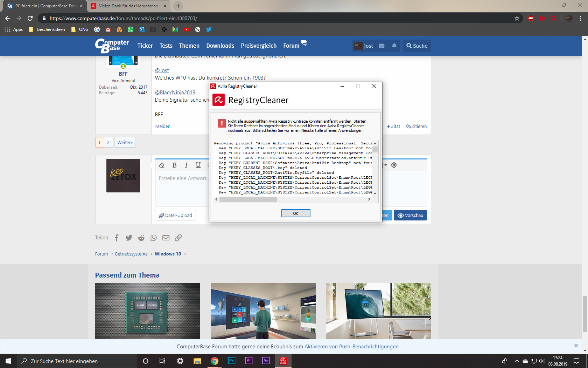Open the Preisvergleich menu item

259,46
